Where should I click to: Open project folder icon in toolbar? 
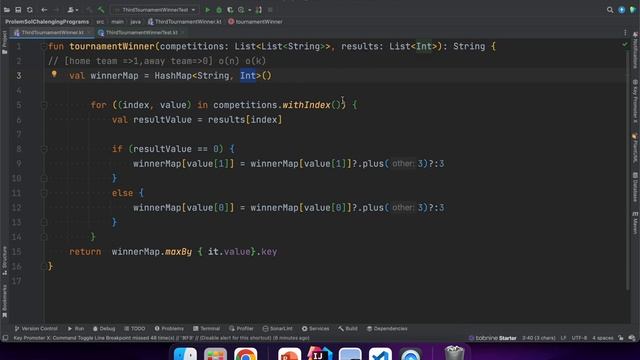7,10
